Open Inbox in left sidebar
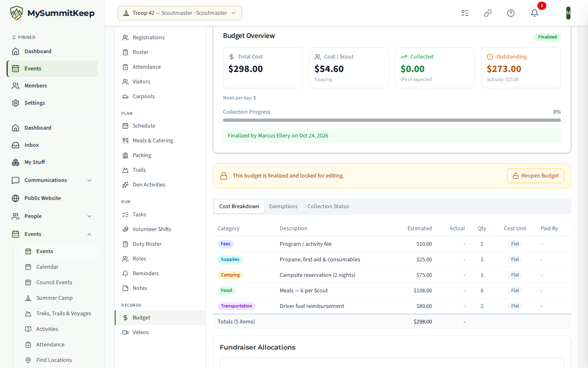Image resolution: width=588 pixels, height=368 pixels. coord(52,145)
